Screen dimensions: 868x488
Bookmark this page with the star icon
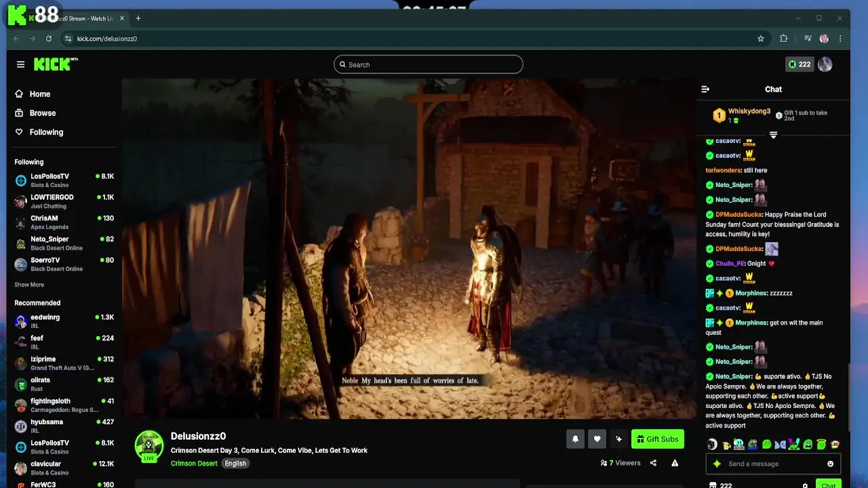761,39
